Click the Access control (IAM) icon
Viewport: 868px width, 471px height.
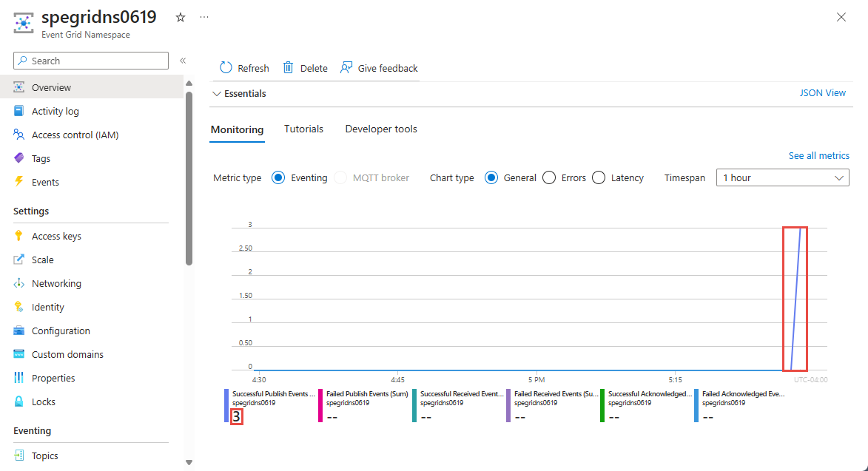tap(18, 135)
